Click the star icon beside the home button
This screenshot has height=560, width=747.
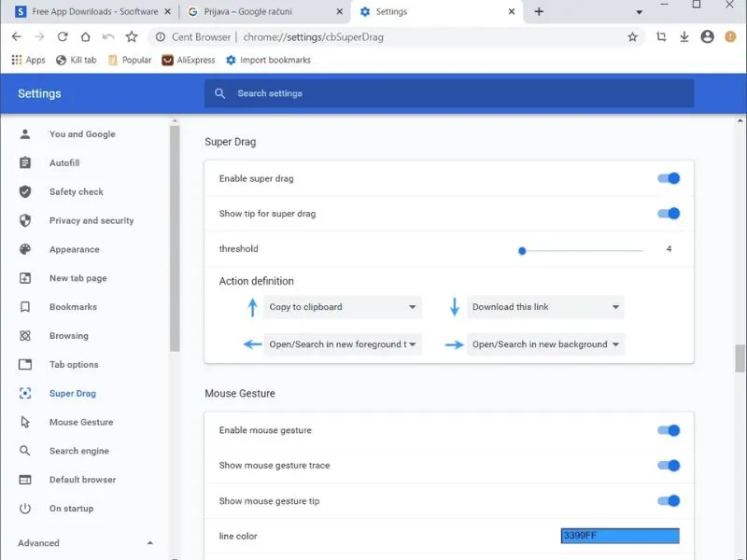pos(132,36)
